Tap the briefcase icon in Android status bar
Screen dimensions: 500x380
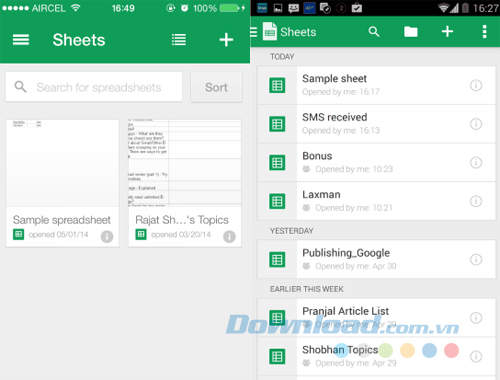pyautogui.click(x=357, y=8)
